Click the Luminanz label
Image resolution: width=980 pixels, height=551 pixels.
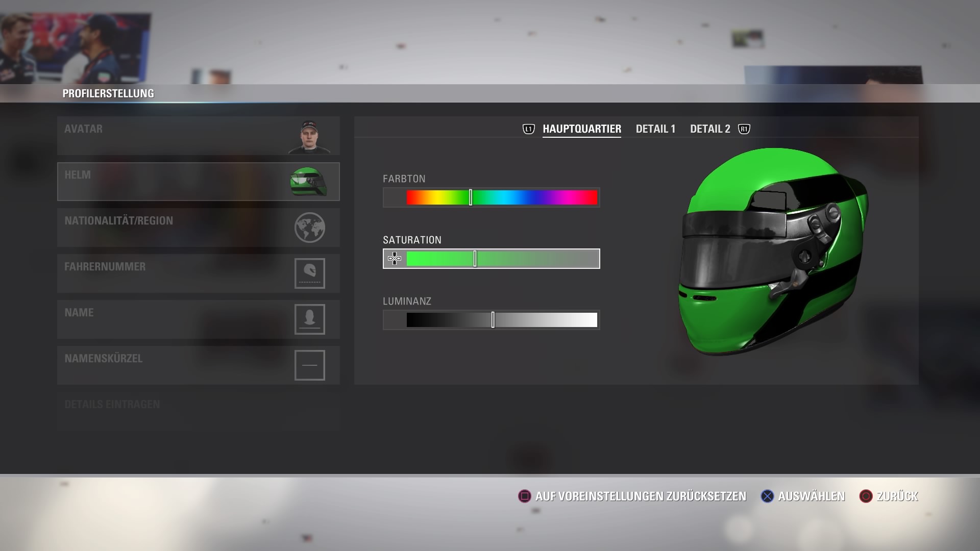407,302
